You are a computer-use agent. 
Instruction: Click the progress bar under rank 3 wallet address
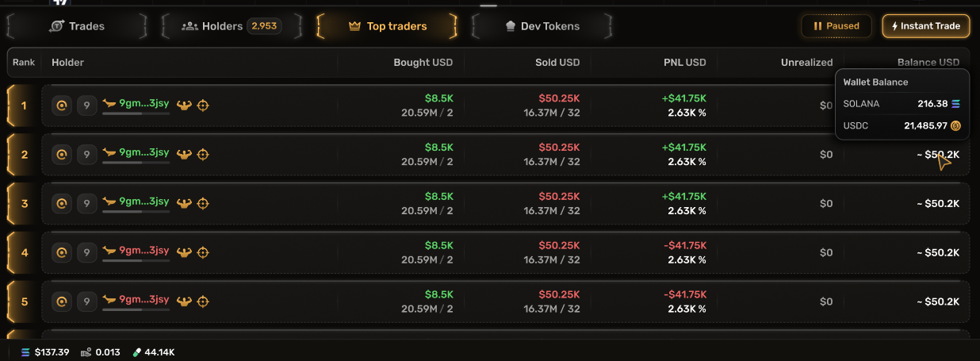[x=136, y=211]
